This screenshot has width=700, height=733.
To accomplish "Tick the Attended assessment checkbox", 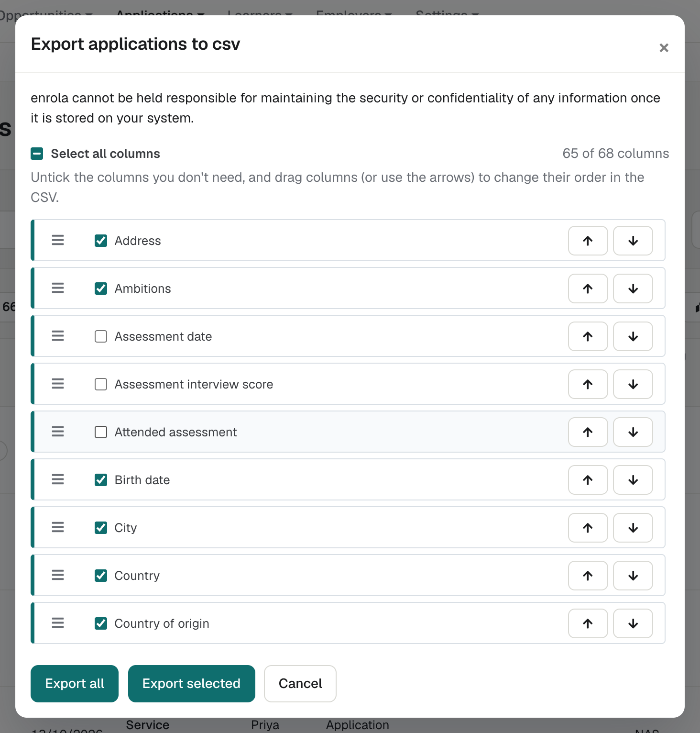I will tap(101, 432).
